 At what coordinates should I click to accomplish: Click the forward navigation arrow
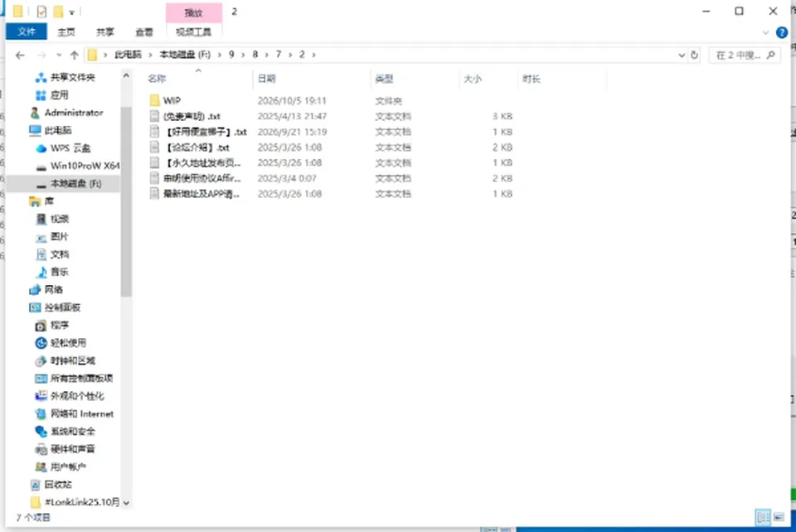[x=41, y=56]
